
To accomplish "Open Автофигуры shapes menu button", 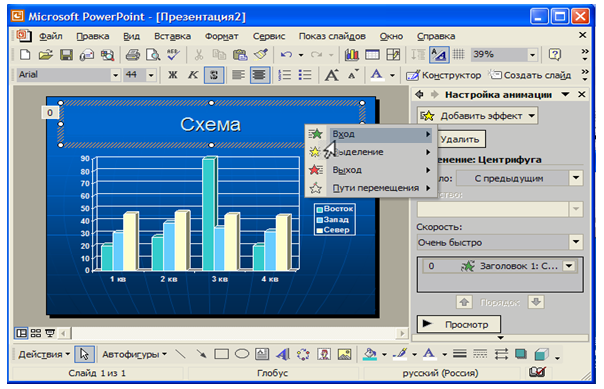I will click(134, 354).
